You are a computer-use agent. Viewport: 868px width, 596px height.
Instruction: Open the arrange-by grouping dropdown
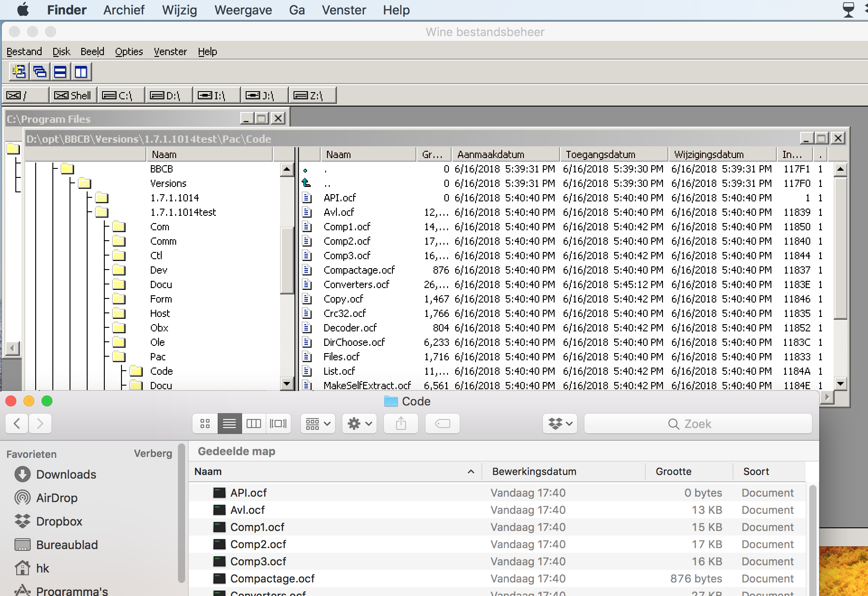coord(317,424)
